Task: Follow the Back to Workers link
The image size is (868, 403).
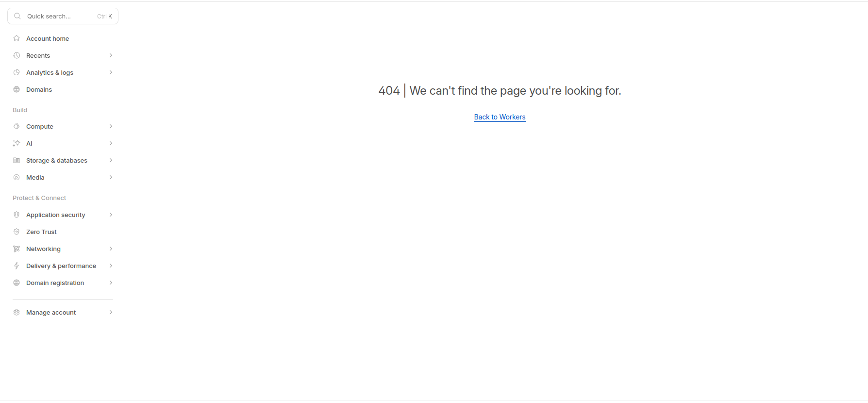Action: [x=500, y=117]
